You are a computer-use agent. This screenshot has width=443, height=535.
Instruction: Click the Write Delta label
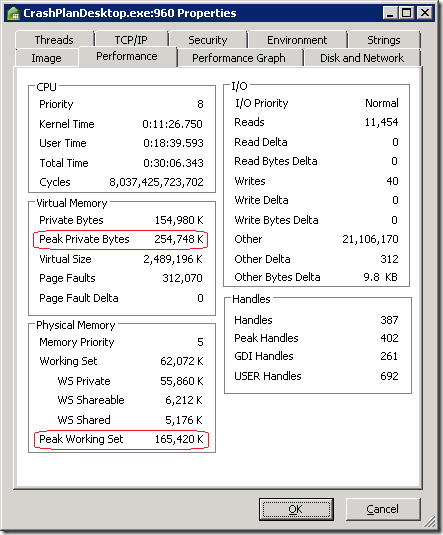[x=261, y=200]
